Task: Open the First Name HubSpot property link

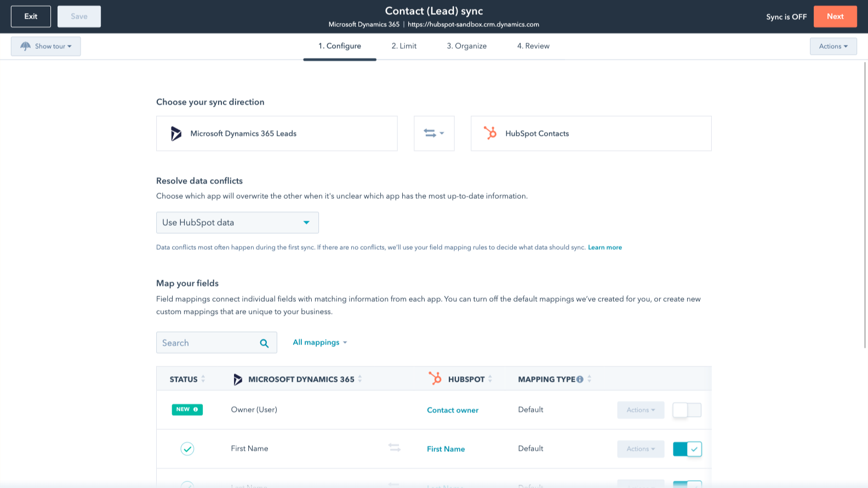Action: (x=446, y=449)
